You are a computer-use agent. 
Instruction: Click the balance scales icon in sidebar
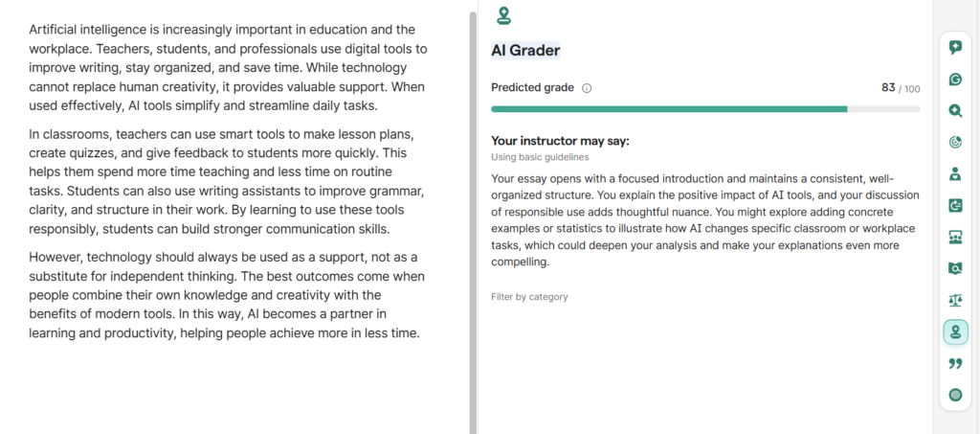click(954, 300)
